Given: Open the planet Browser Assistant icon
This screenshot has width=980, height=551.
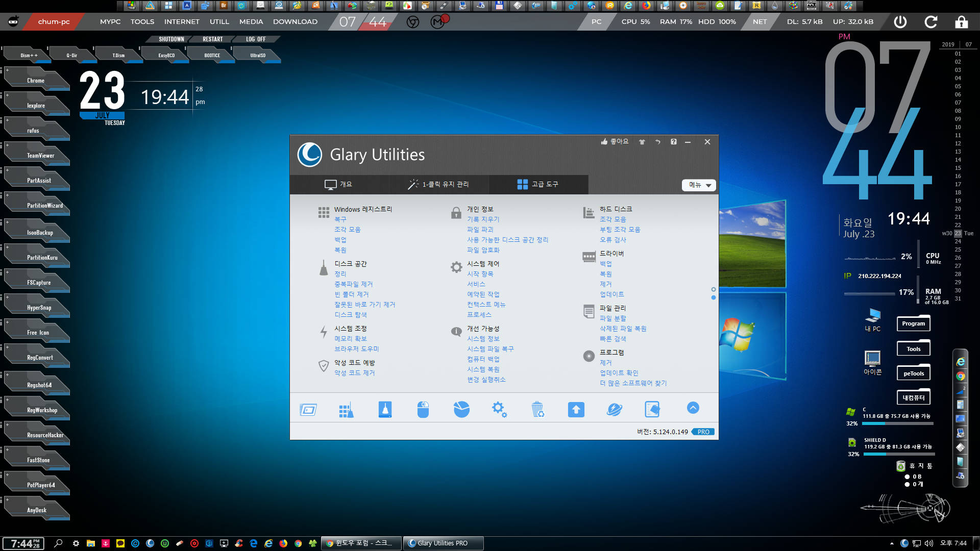Looking at the screenshot, I should pos(615,409).
